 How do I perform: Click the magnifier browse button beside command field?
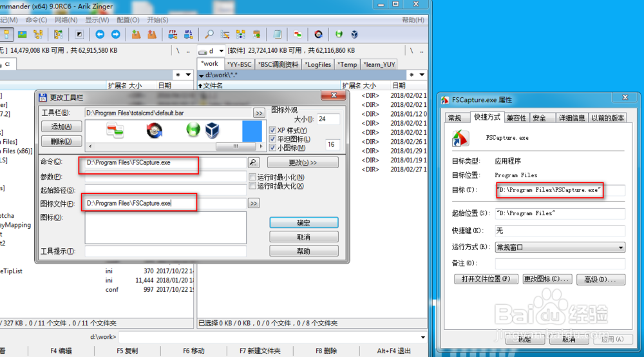click(253, 162)
